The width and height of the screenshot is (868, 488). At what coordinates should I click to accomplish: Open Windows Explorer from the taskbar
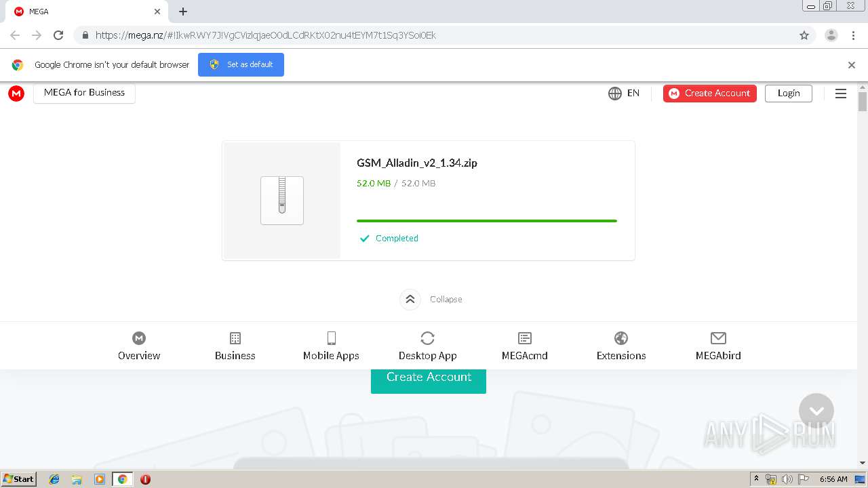click(77, 479)
